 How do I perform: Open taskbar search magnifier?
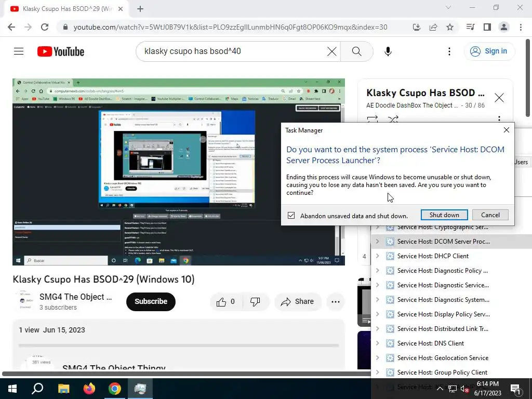(x=37, y=389)
